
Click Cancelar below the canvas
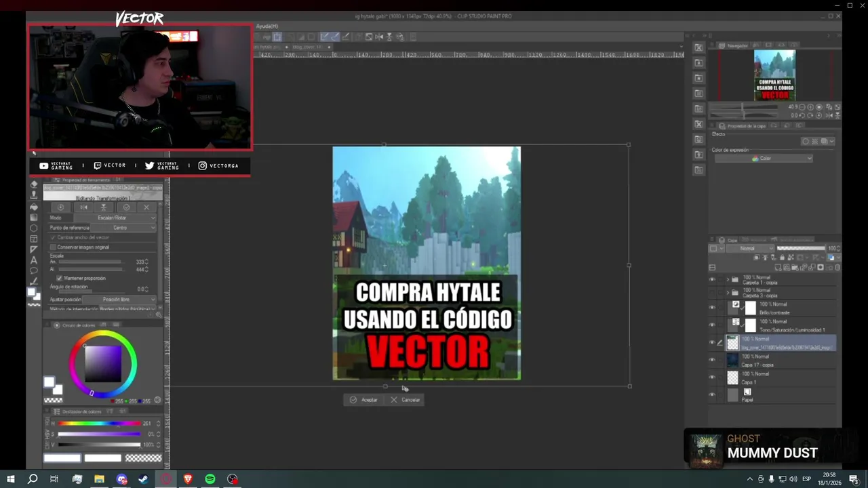405,400
